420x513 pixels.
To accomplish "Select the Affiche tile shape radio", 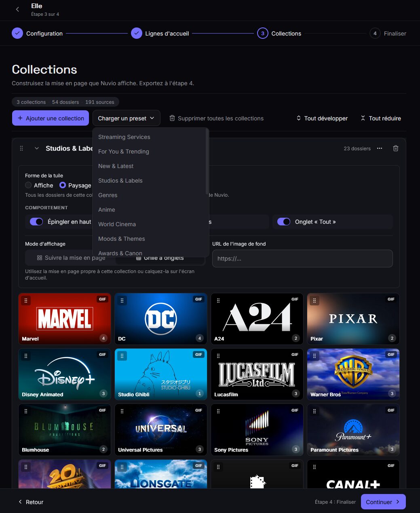I will pyautogui.click(x=28, y=185).
